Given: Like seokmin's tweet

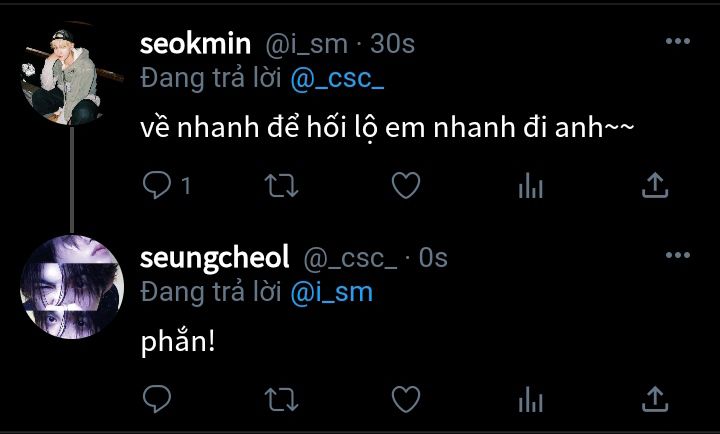Looking at the screenshot, I should click(404, 185).
